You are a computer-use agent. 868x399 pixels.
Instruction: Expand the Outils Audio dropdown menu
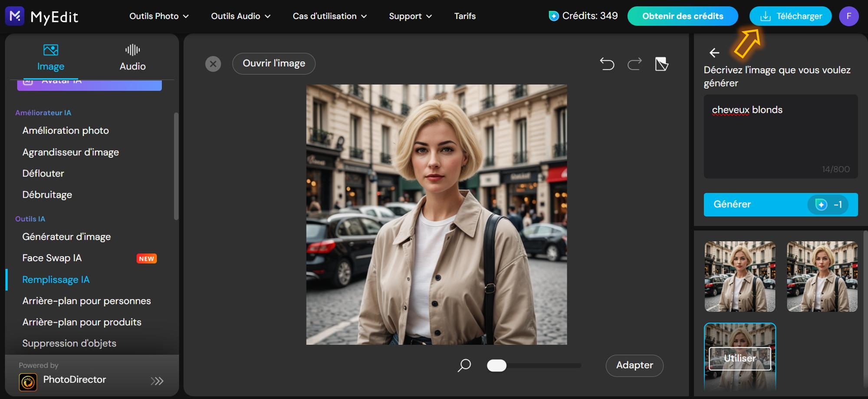[240, 16]
